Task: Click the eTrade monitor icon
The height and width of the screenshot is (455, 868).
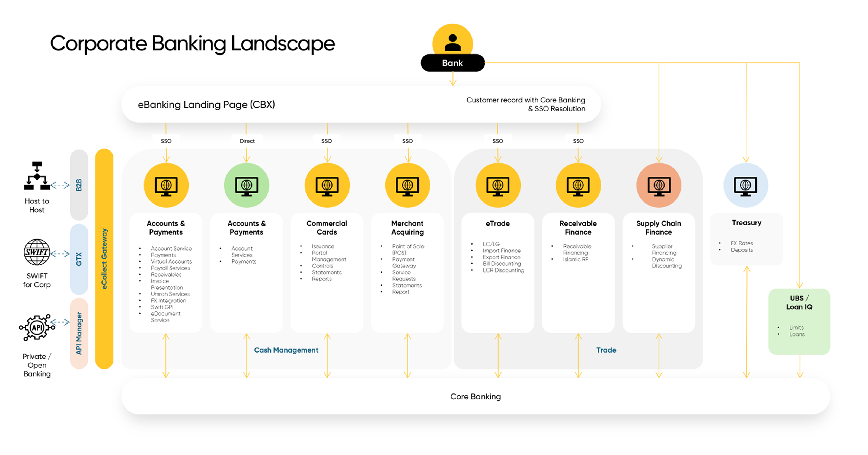Action: pyautogui.click(x=498, y=185)
